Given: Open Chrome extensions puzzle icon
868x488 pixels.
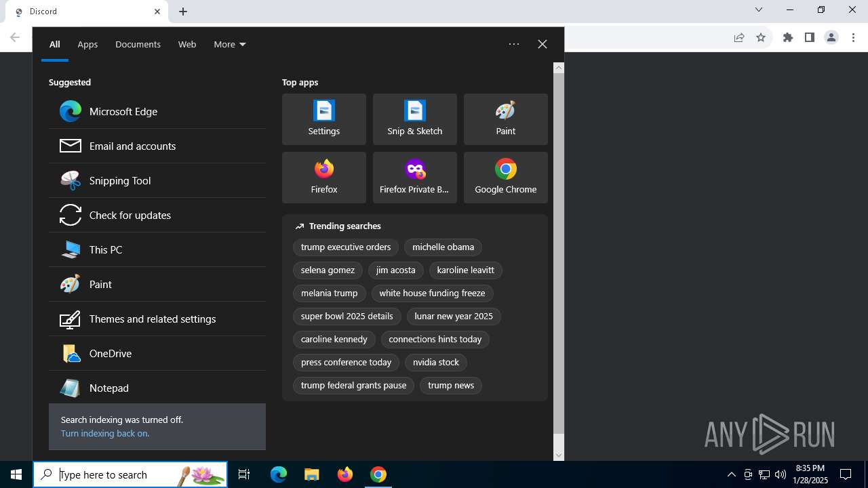Looking at the screenshot, I should pos(788,37).
